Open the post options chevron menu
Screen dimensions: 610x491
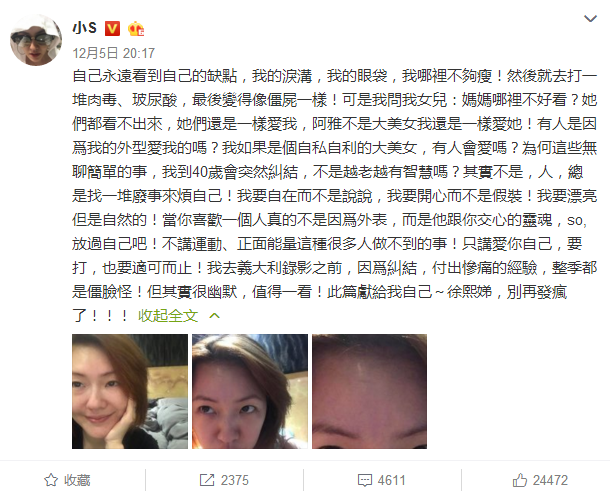click(590, 19)
